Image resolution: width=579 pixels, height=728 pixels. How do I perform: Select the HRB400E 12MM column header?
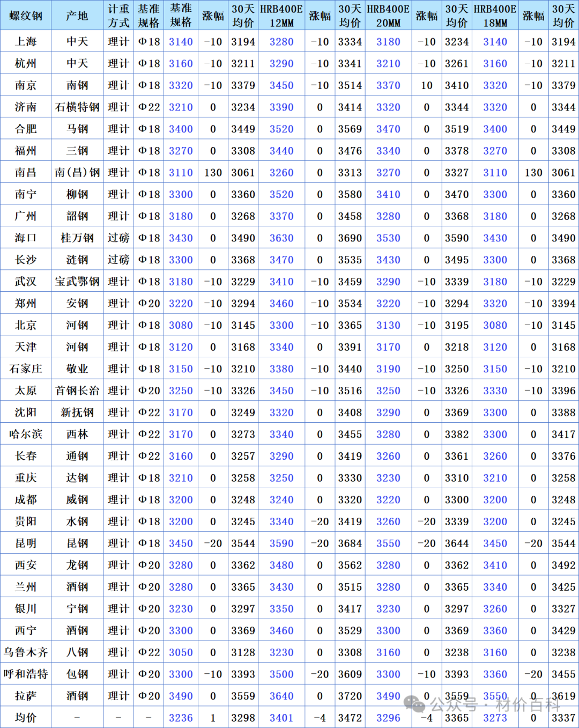281,16
